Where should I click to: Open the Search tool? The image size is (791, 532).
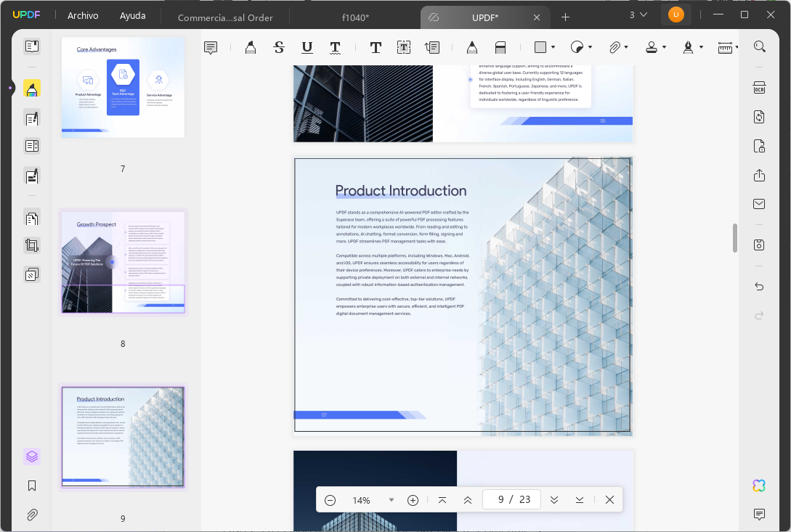point(760,46)
